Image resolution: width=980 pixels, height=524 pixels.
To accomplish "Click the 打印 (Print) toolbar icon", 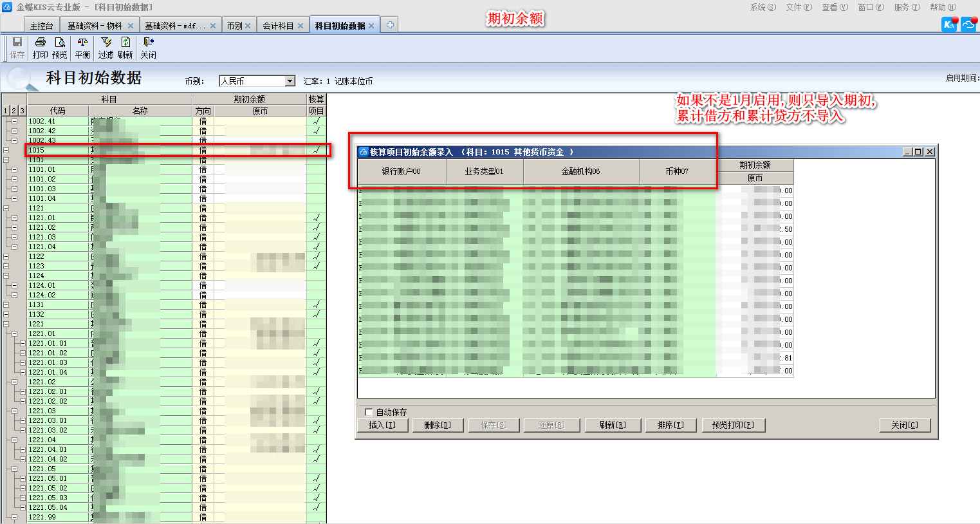I will pos(41,48).
